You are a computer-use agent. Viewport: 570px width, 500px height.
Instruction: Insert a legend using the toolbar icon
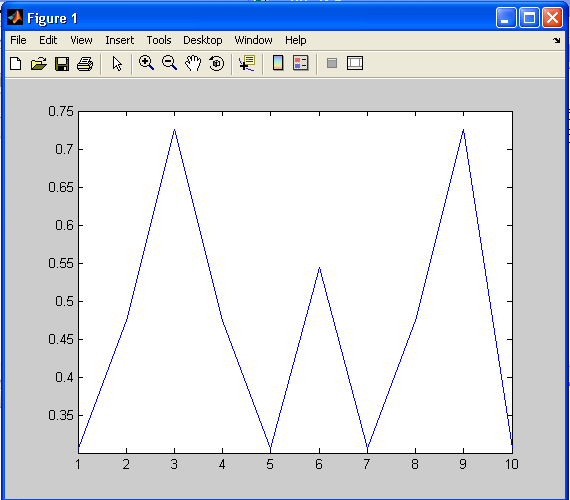301,63
